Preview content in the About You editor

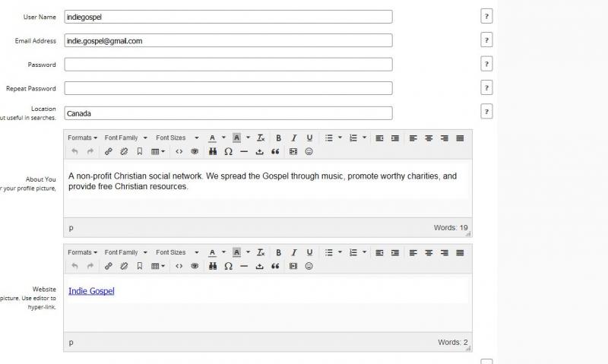coord(195,151)
